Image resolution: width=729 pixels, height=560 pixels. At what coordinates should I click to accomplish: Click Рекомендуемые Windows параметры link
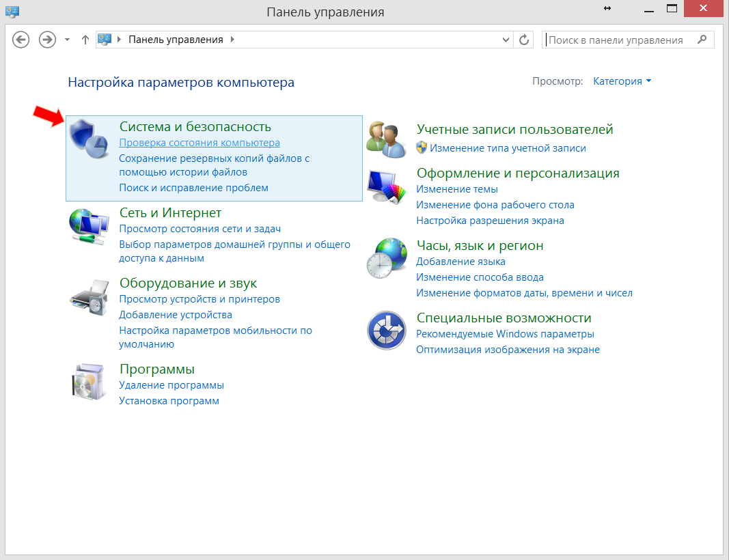[506, 334]
